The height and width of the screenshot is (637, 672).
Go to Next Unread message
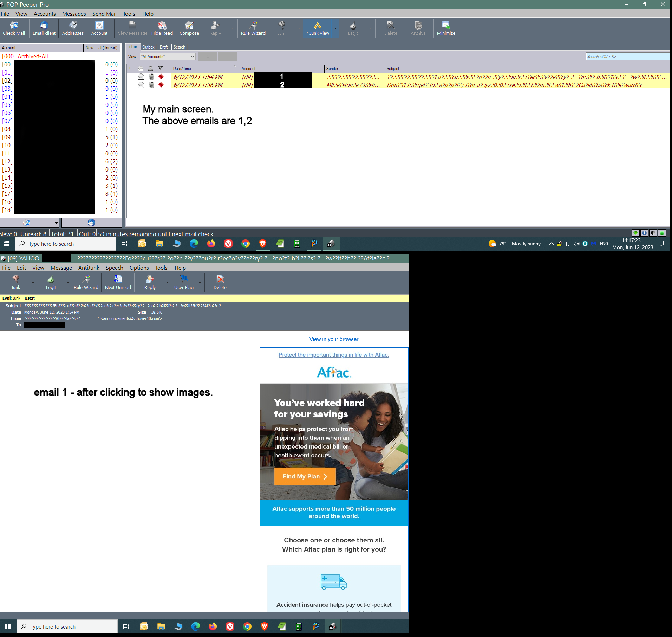point(118,283)
